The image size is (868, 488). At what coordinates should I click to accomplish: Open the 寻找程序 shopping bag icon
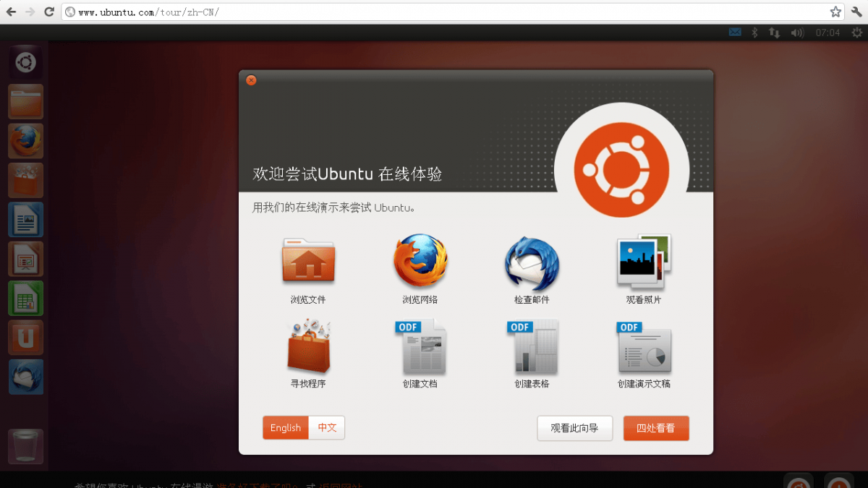pos(308,346)
